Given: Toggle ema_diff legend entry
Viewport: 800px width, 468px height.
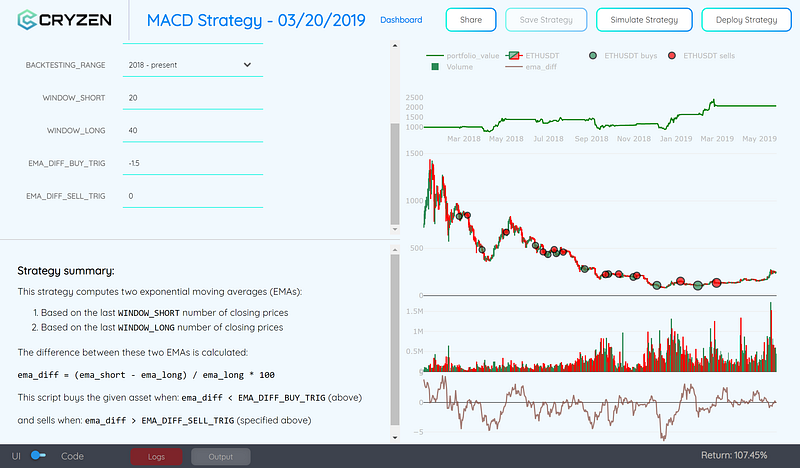Looking at the screenshot, I should 531,67.
